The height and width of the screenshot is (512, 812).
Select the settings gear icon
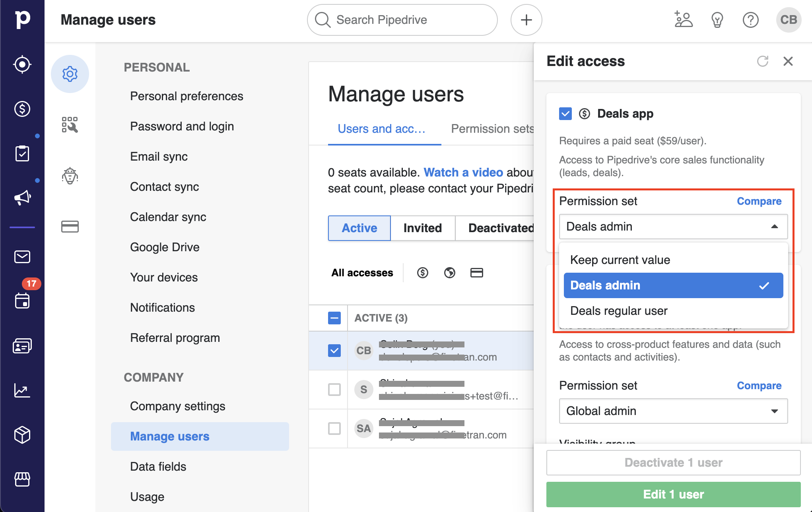tap(70, 74)
